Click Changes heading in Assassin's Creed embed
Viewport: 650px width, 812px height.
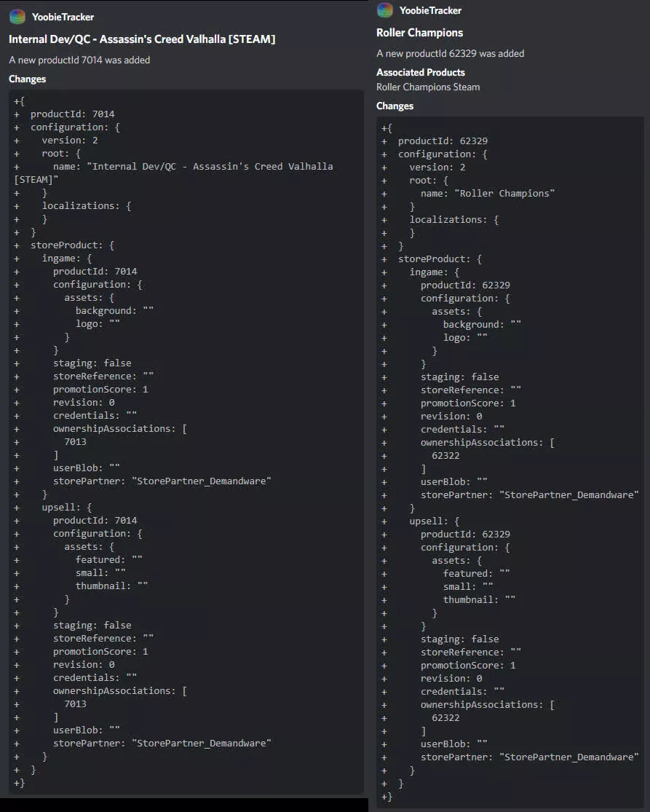coord(28,79)
